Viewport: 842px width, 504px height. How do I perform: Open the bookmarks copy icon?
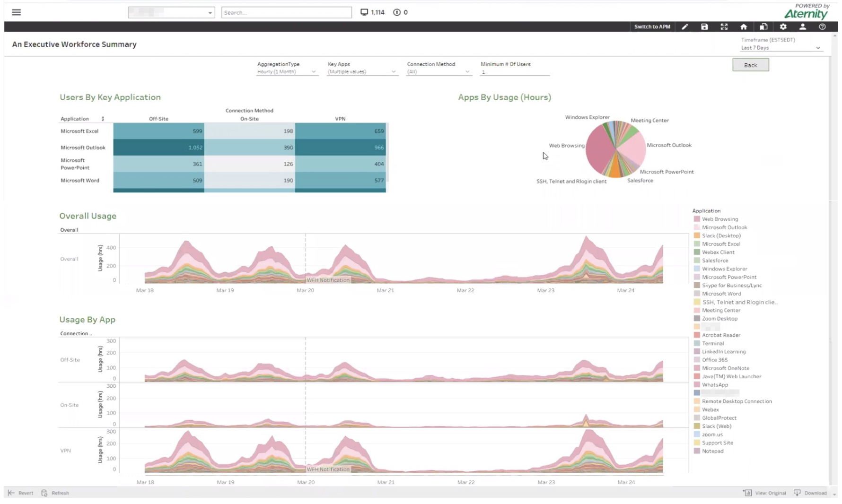point(763,27)
